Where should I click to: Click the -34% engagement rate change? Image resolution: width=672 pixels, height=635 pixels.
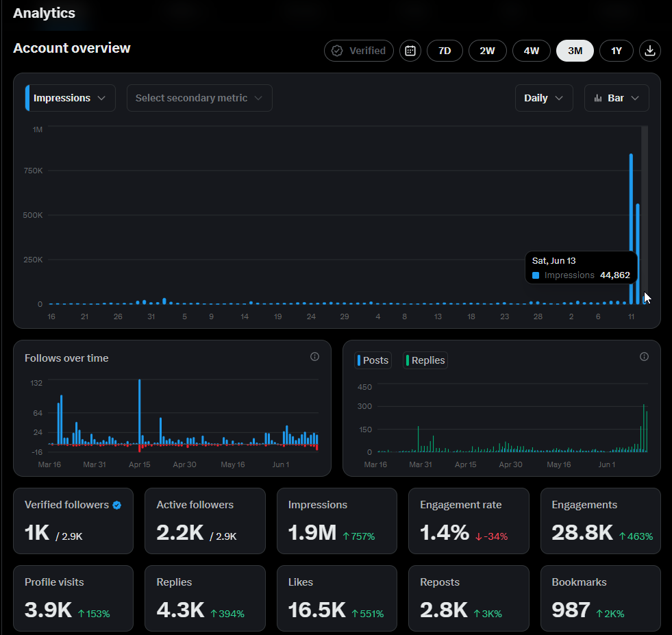click(x=492, y=536)
